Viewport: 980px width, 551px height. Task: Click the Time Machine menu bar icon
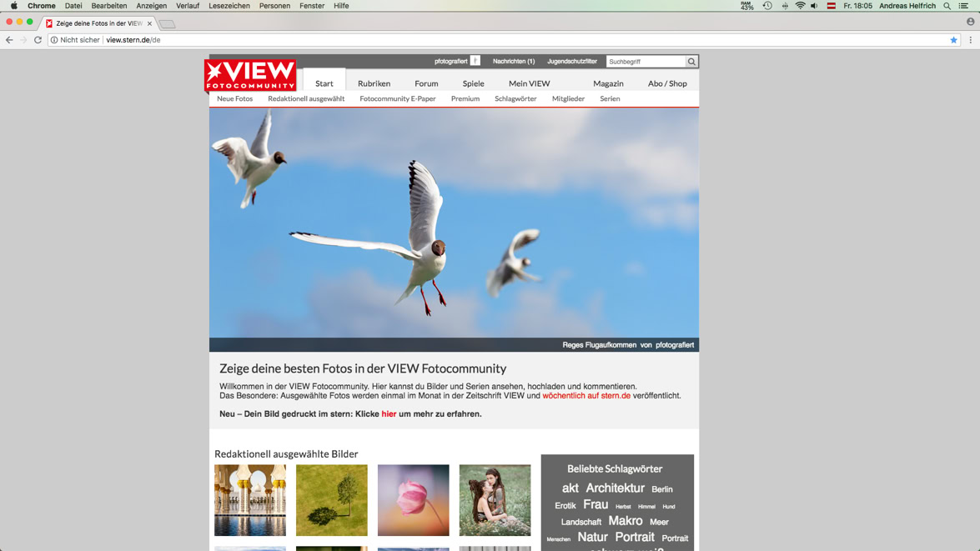[x=767, y=6]
